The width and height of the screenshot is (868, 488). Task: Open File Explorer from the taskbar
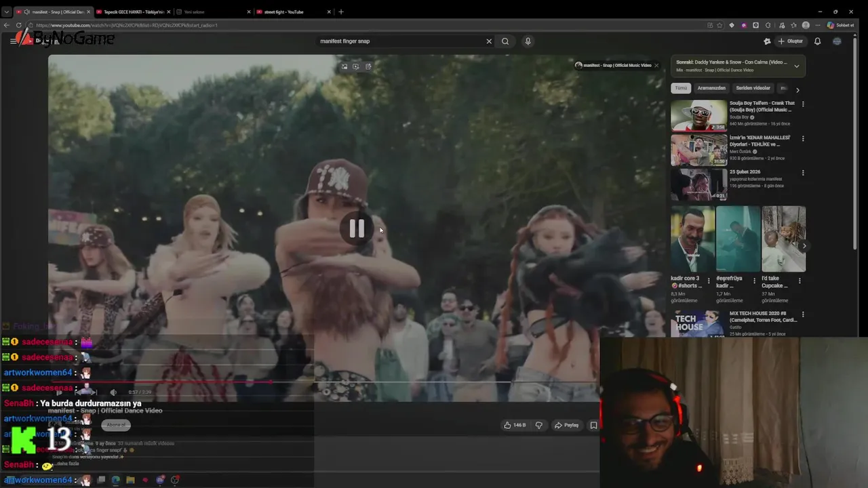130,480
